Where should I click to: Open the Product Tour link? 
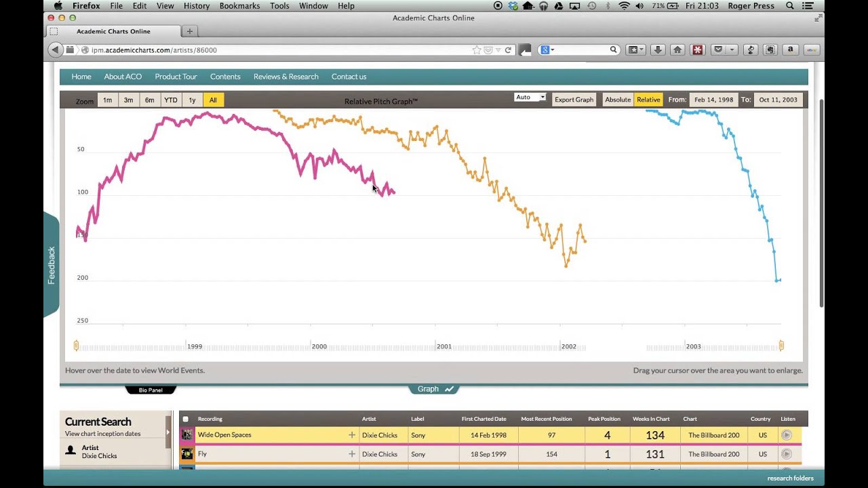pyautogui.click(x=176, y=77)
